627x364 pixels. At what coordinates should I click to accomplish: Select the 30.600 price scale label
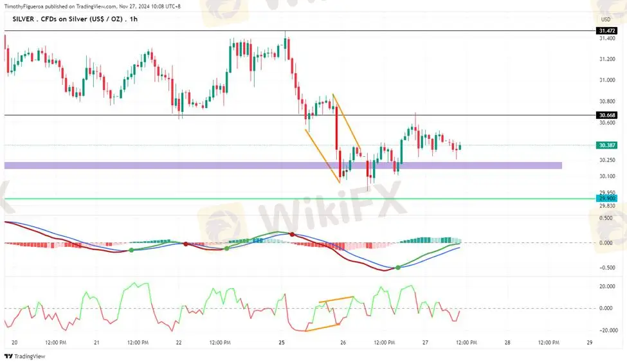pos(607,123)
